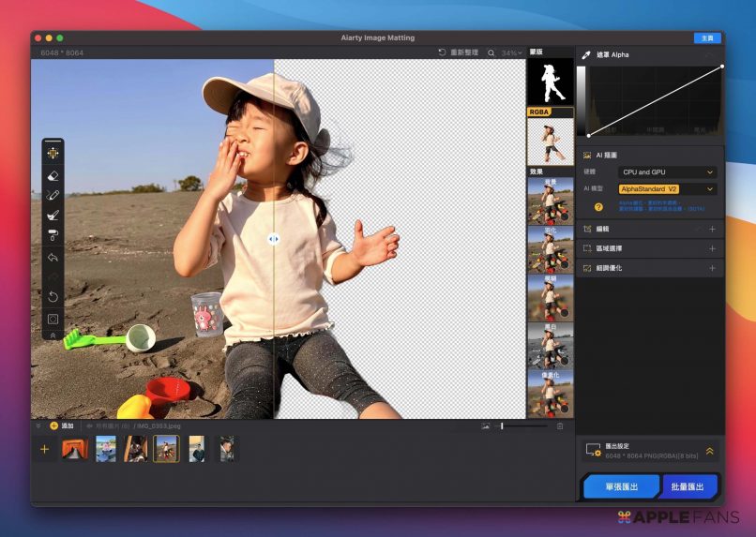Click the 單張匯出 export button
The width and height of the screenshot is (756, 537).
621,486
